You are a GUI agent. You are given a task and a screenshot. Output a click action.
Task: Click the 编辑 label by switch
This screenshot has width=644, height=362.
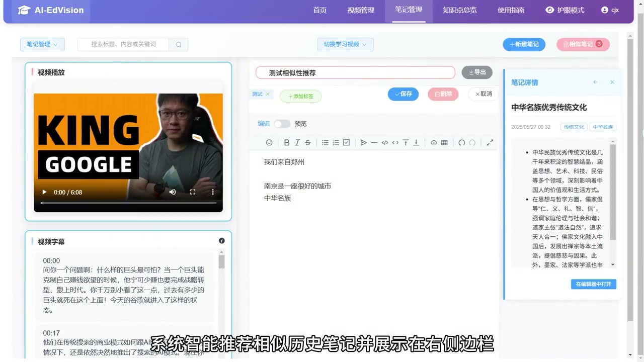coord(264,124)
